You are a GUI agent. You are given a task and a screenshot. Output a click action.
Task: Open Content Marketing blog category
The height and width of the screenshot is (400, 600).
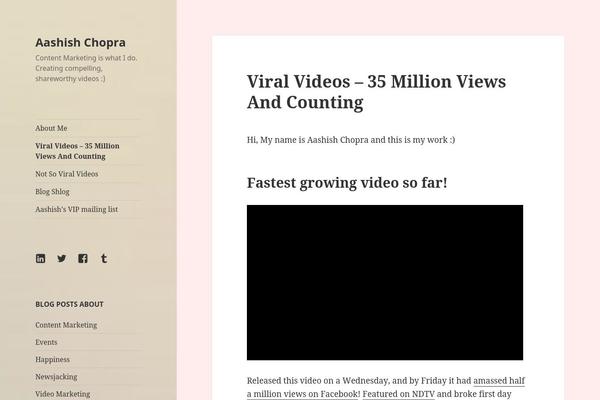coord(66,325)
